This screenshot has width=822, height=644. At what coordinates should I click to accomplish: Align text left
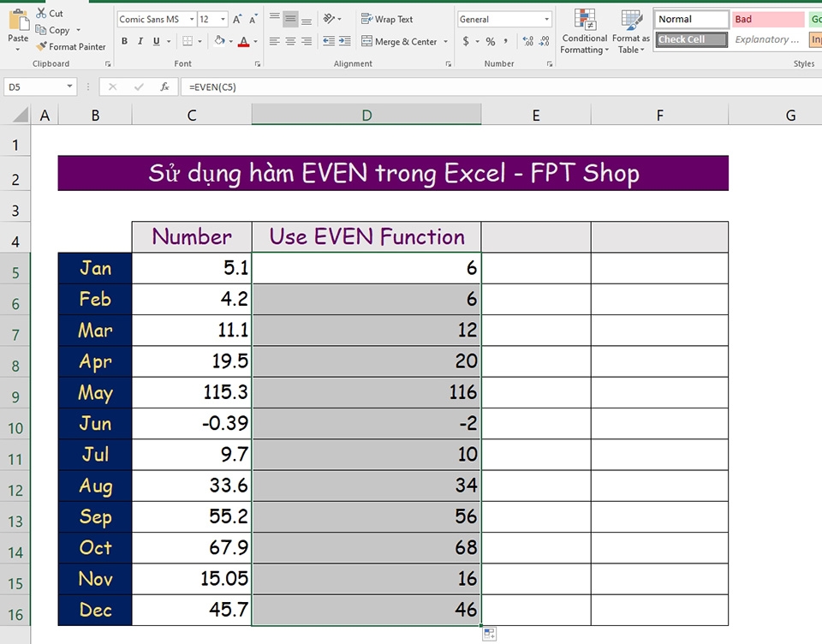(274, 41)
